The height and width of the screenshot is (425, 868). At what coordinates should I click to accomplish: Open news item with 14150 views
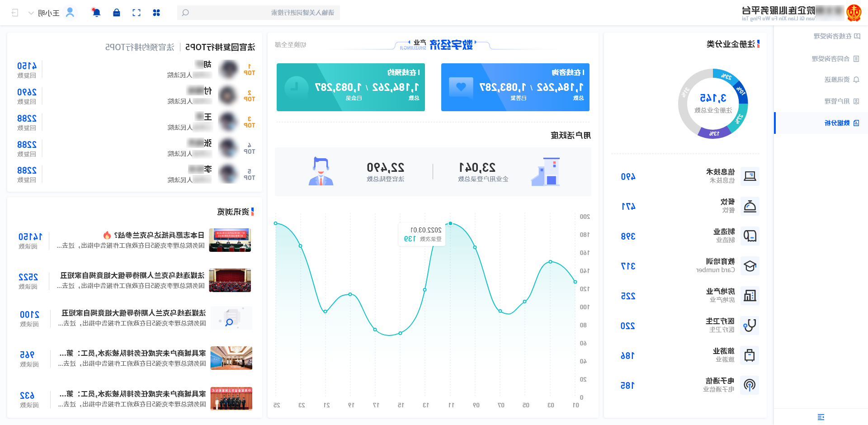click(x=135, y=240)
